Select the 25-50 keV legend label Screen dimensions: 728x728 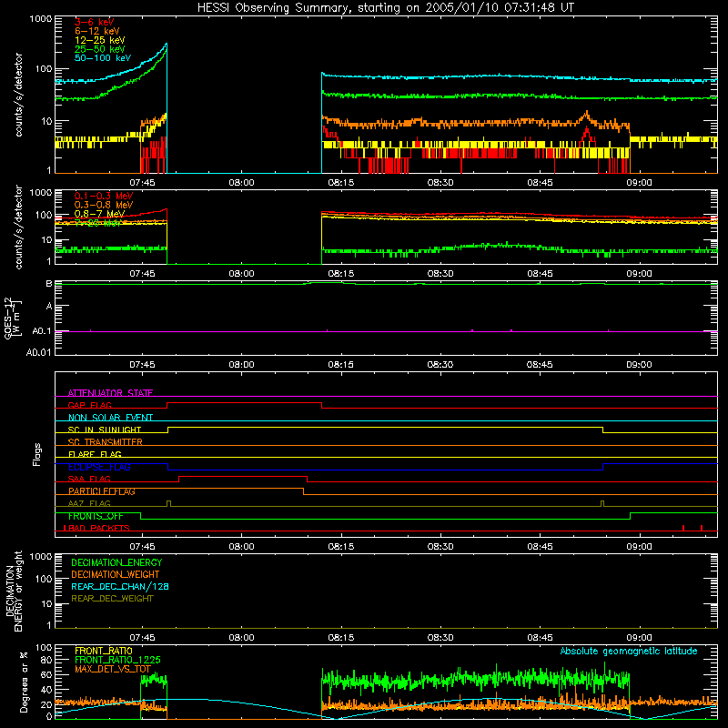tap(100, 49)
